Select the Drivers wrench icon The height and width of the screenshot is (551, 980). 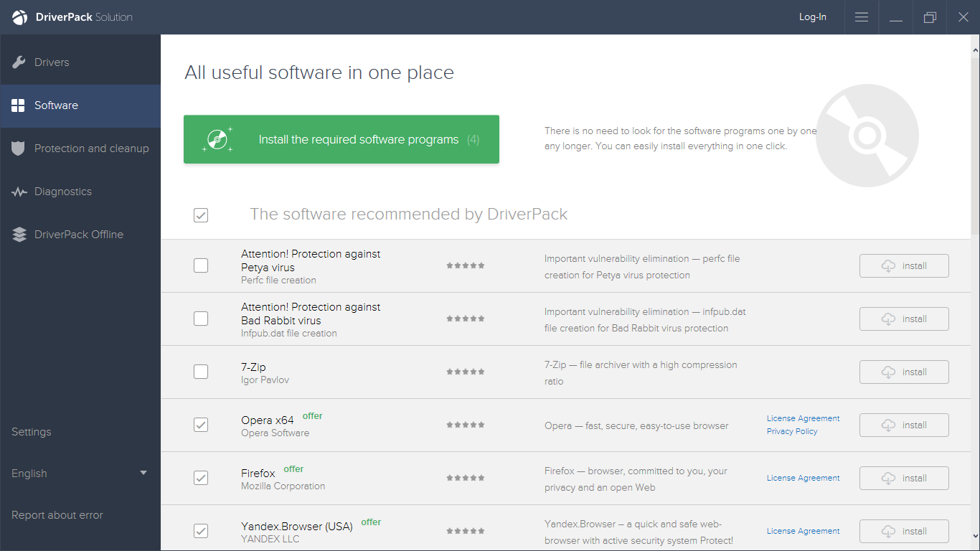click(19, 62)
